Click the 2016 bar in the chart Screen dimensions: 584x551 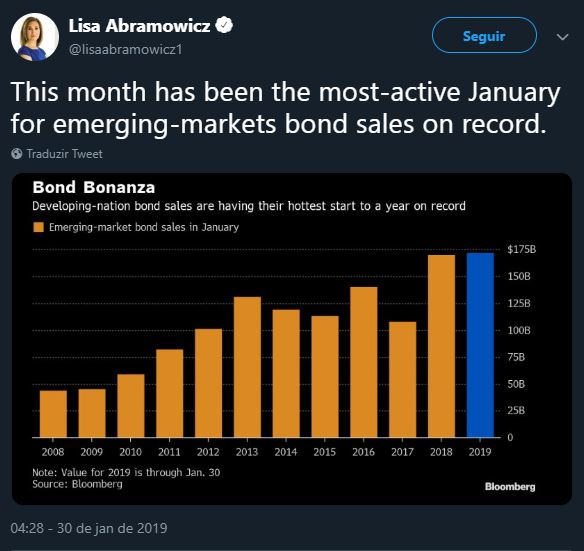[x=364, y=362]
